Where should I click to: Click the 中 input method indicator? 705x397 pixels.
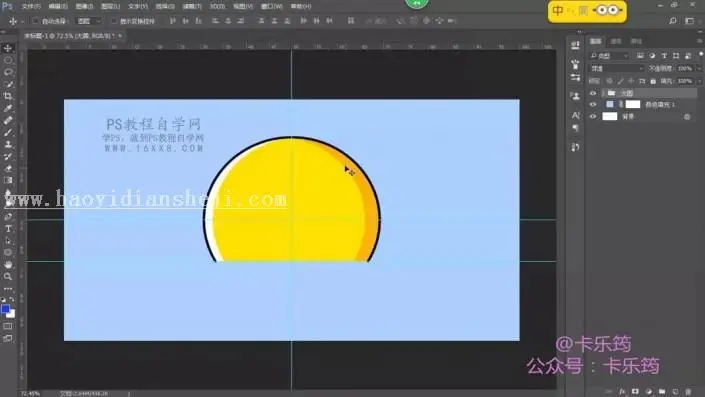click(x=558, y=11)
